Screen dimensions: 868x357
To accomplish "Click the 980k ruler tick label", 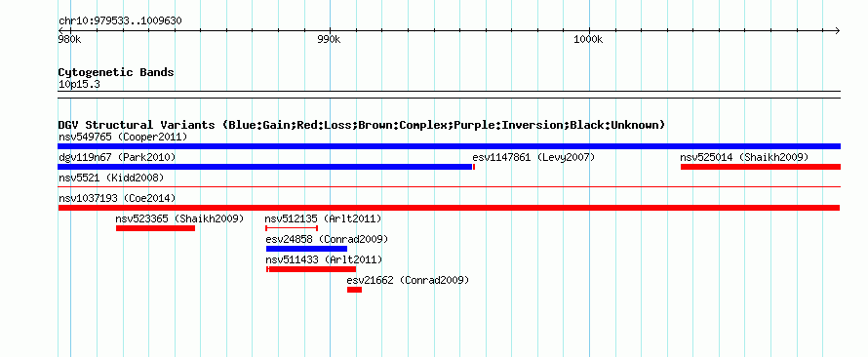I will pos(70,40).
